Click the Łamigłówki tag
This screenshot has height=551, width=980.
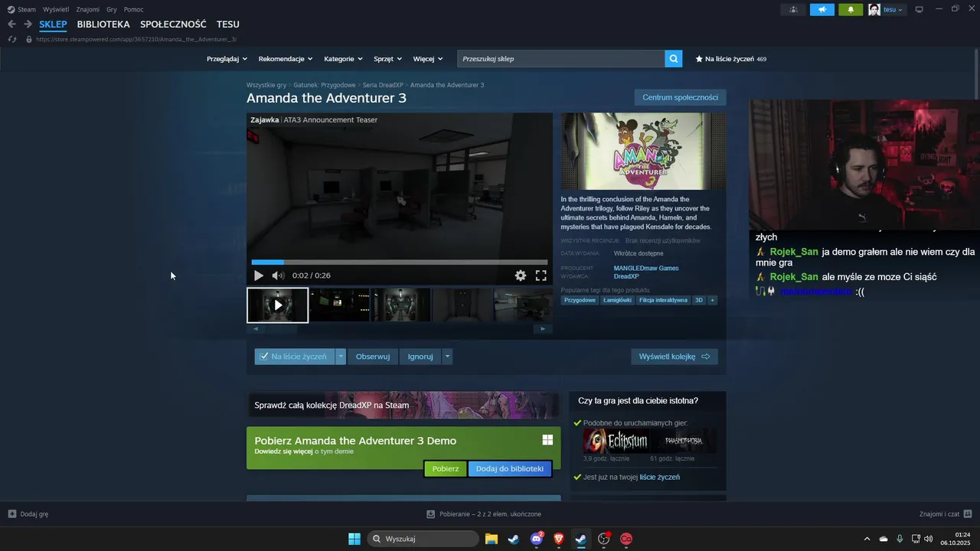click(617, 300)
